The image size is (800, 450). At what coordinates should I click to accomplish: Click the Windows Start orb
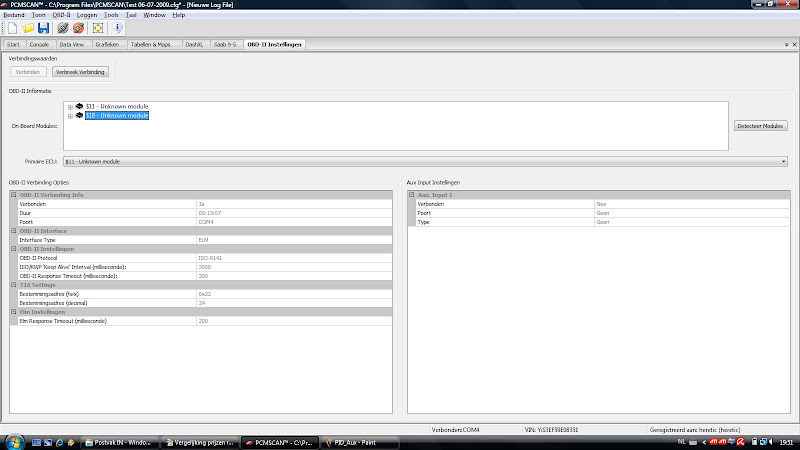point(14,442)
